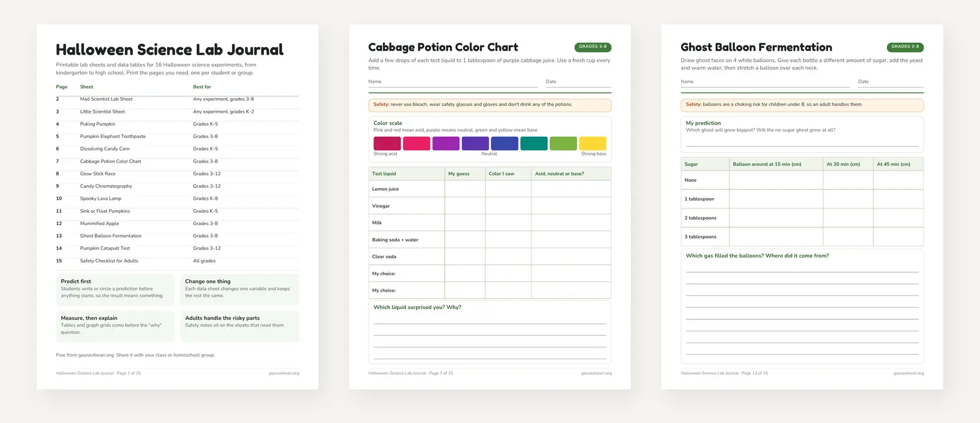Click the Color I saw column header

click(x=502, y=174)
